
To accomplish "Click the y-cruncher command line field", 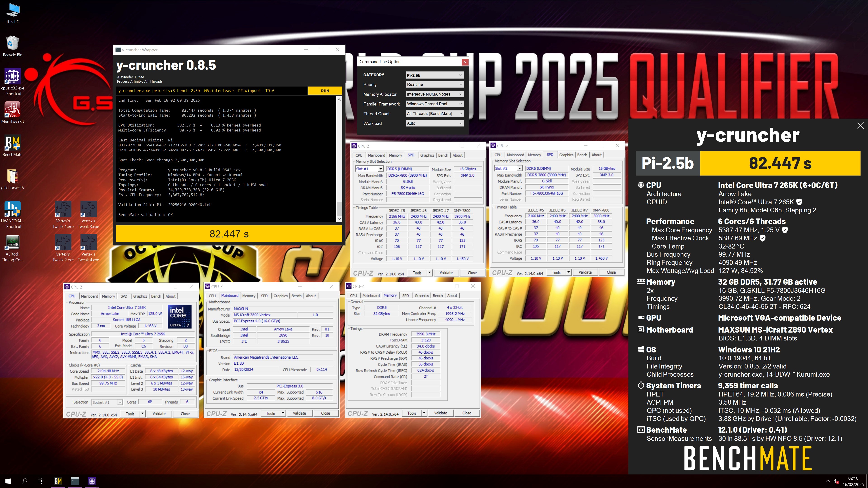I will pos(212,91).
